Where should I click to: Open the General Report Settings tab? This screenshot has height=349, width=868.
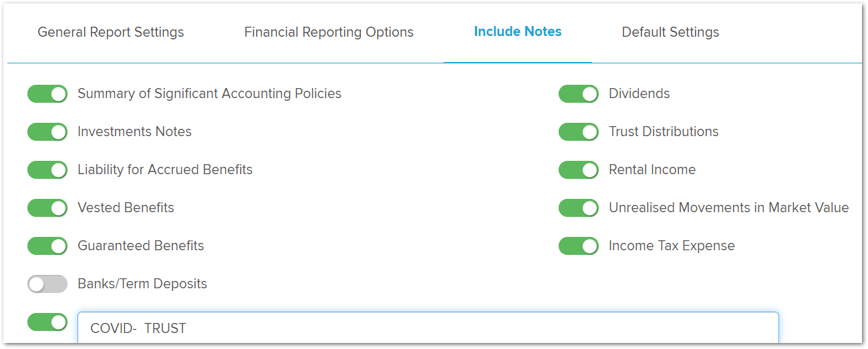[110, 32]
